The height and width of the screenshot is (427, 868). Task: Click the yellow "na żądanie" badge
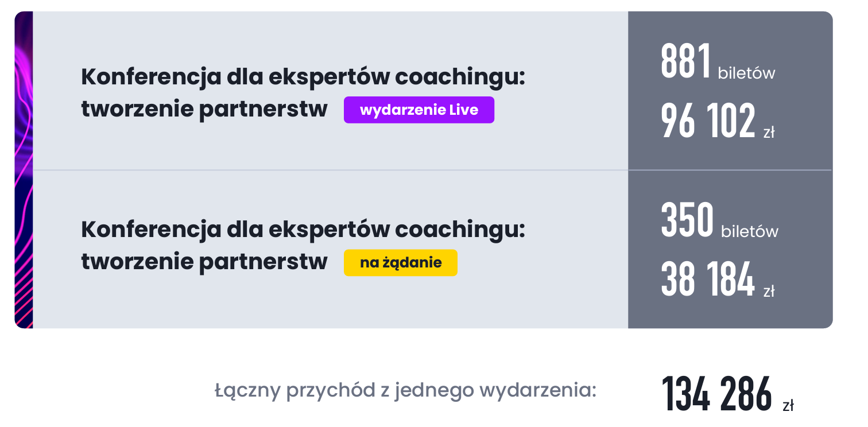400,263
